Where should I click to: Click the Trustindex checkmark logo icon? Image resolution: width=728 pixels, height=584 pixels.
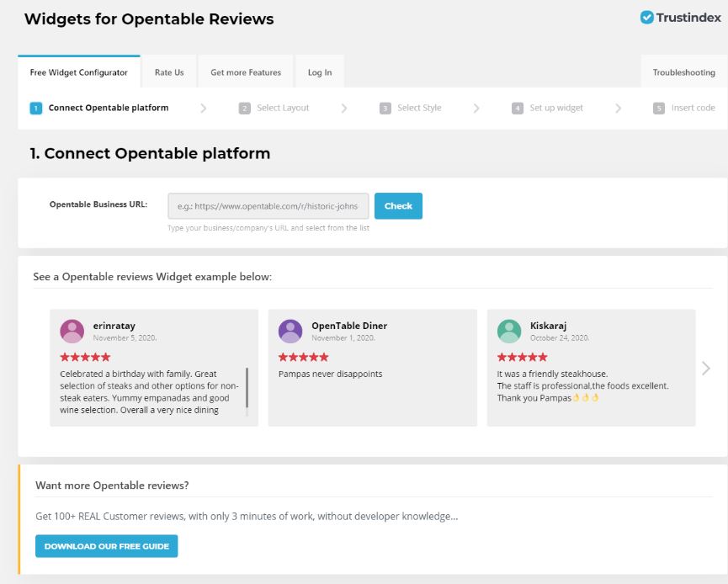tap(646, 18)
